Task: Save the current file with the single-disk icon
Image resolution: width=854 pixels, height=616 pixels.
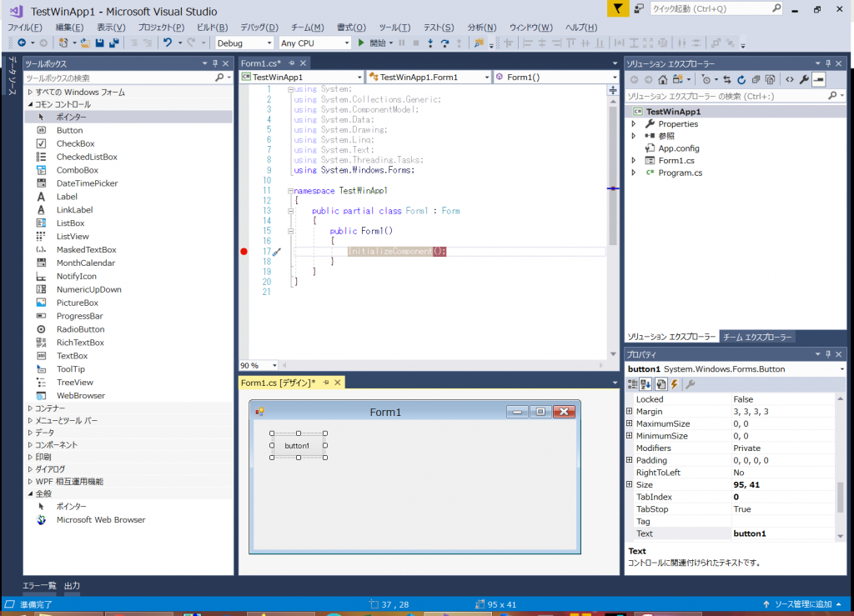Action: pyautogui.click(x=100, y=43)
